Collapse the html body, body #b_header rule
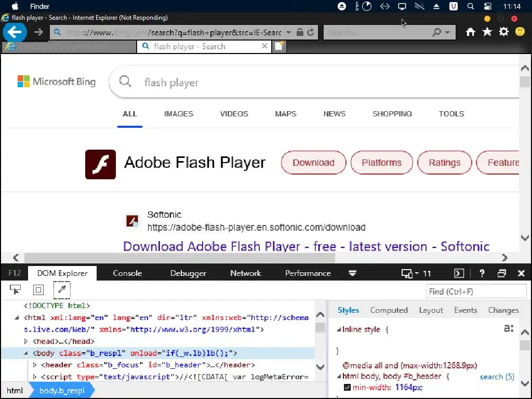The width and height of the screenshot is (532, 399). (x=339, y=376)
